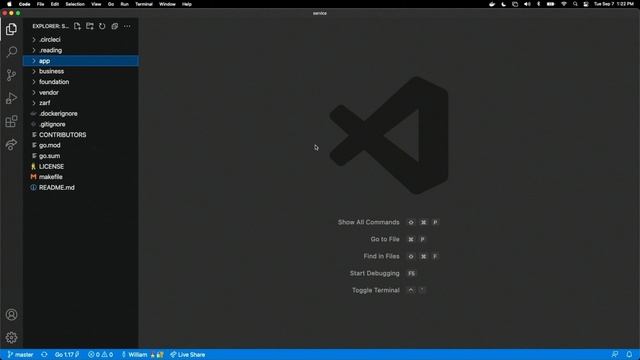The image size is (640, 360).
Task: Click the master branch status item
Action: 20,355
